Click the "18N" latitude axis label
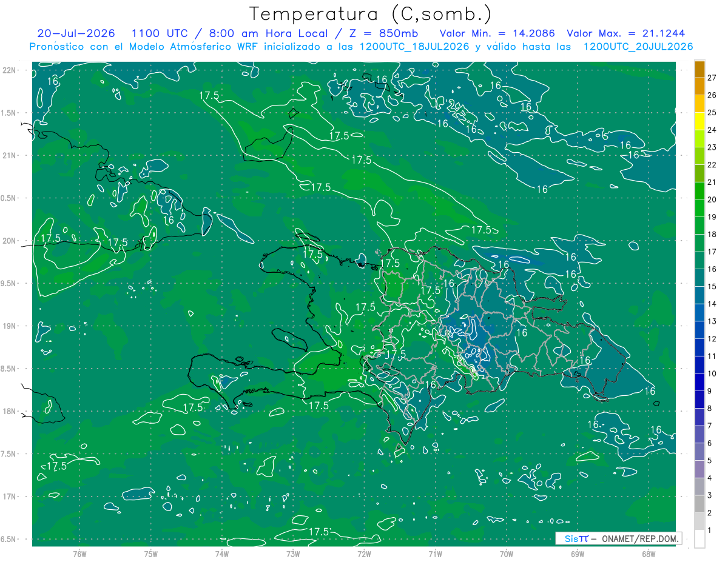This screenshot has height=562, width=728. (8, 412)
